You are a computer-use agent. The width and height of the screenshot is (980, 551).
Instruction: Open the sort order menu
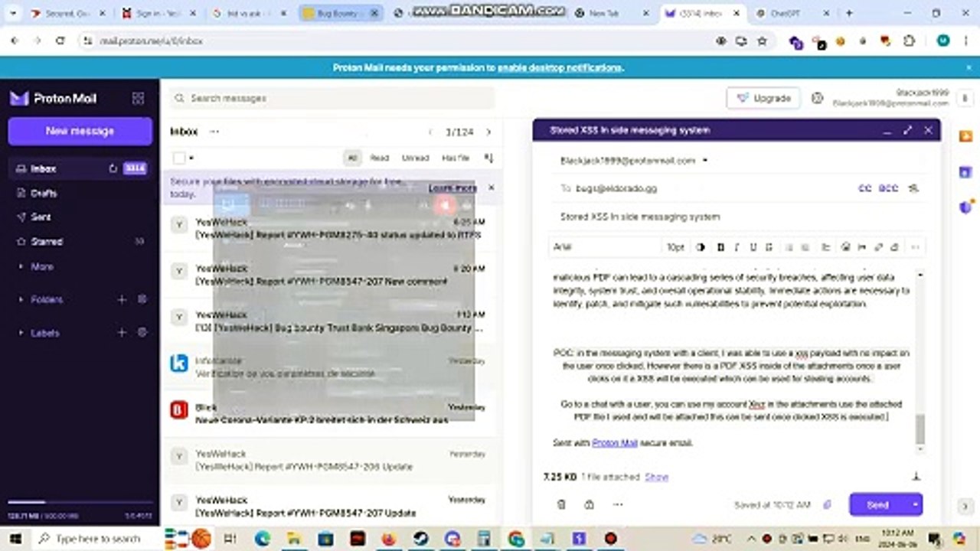pyautogui.click(x=488, y=158)
